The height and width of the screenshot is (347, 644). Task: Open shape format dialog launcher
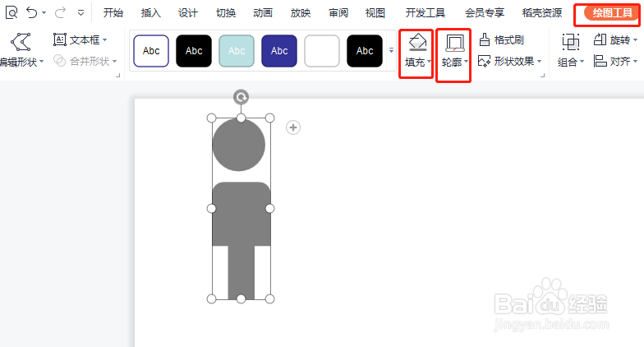tap(542, 76)
